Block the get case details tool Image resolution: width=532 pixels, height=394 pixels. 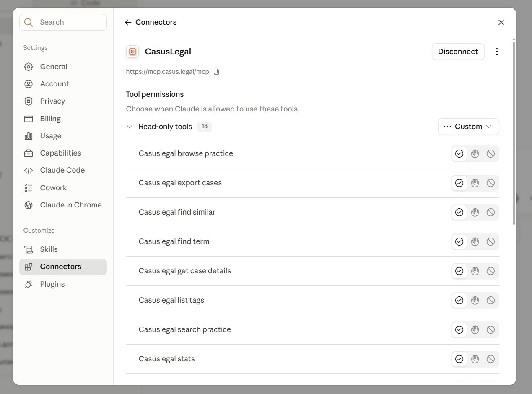coord(490,271)
